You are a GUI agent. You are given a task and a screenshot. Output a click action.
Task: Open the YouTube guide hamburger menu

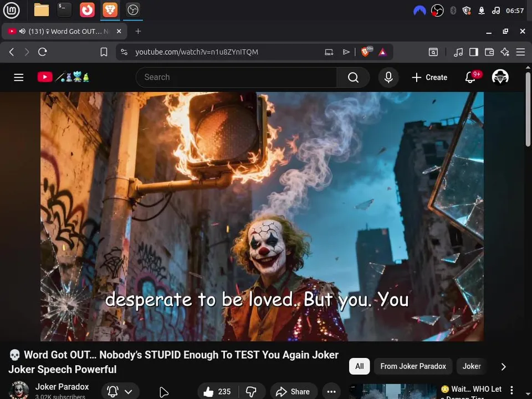point(19,78)
